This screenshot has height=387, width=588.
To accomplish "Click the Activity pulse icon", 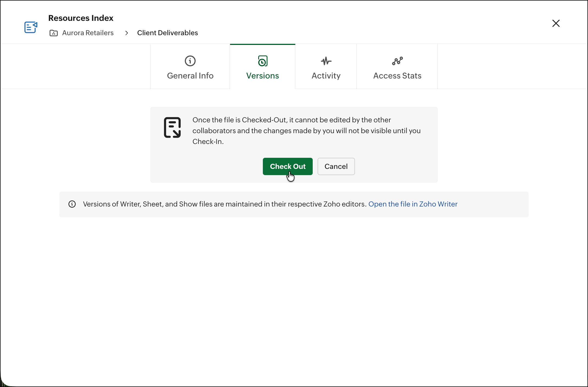I will pyautogui.click(x=326, y=61).
